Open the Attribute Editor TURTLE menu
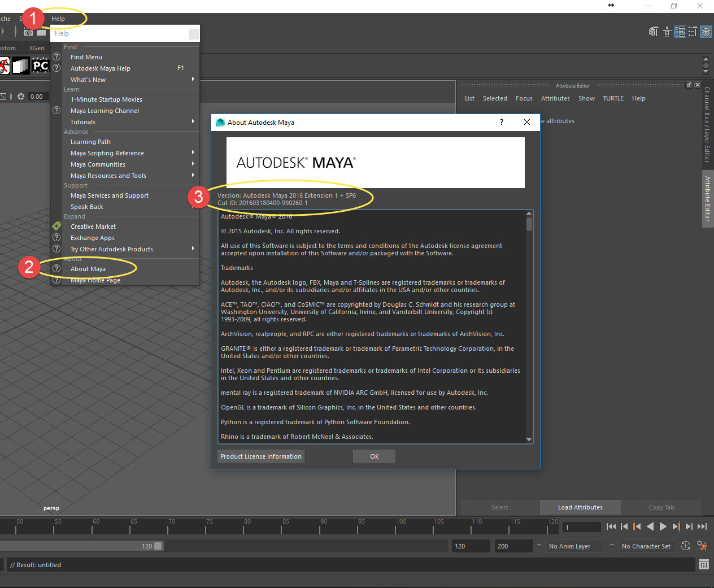This screenshot has width=714, height=588. click(613, 98)
